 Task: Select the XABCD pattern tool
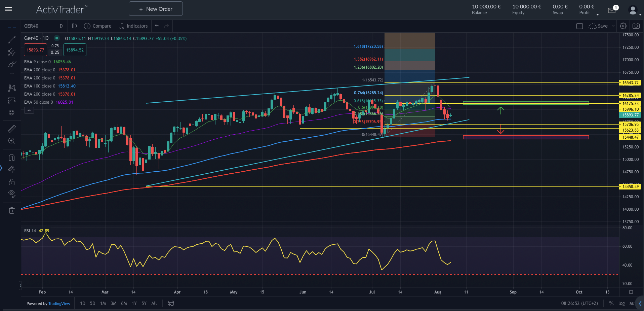pyautogui.click(x=12, y=88)
